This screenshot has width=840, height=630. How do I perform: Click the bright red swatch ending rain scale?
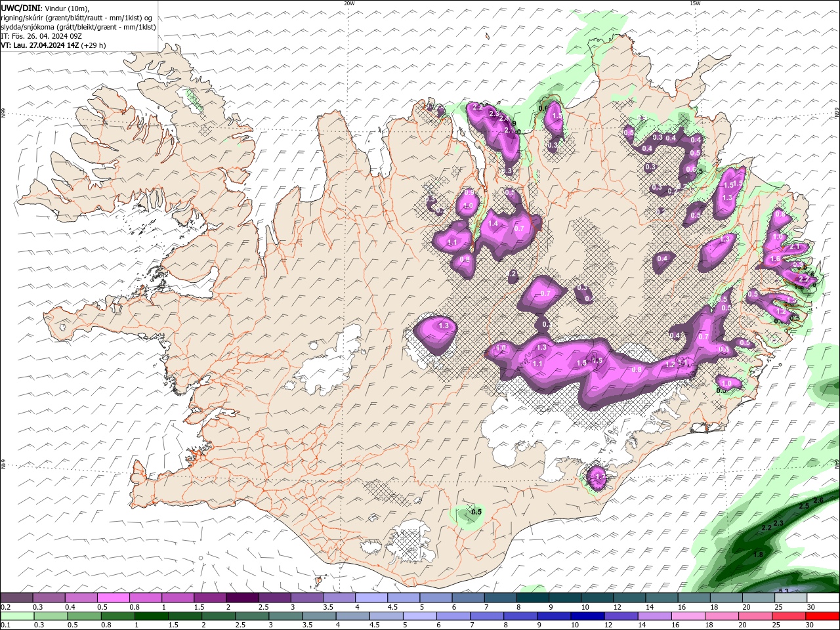tap(823, 616)
